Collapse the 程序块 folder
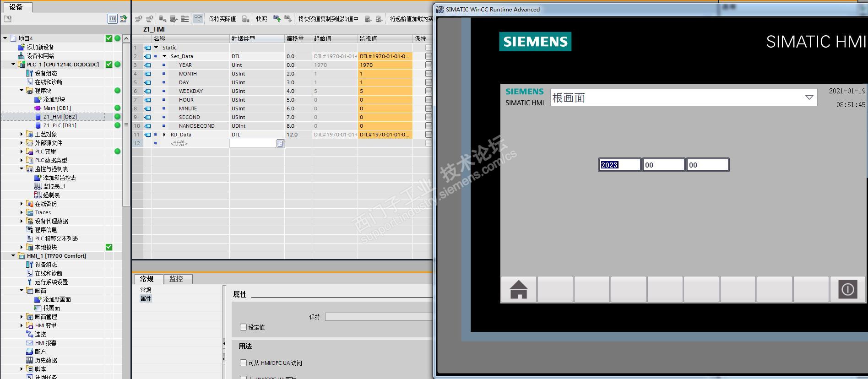The width and height of the screenshot is (868, 379). [x=22, y=91]
